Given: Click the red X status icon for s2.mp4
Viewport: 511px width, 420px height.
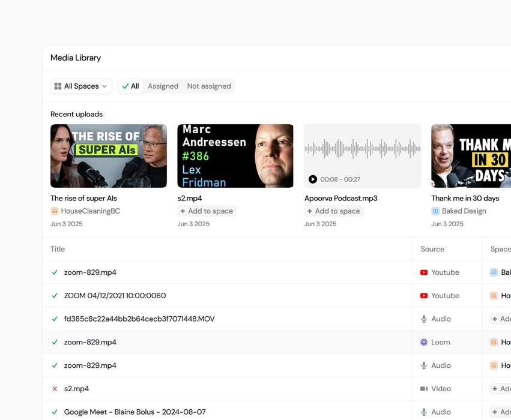Looking at the screenshot, I should click(x=55, y=389).
